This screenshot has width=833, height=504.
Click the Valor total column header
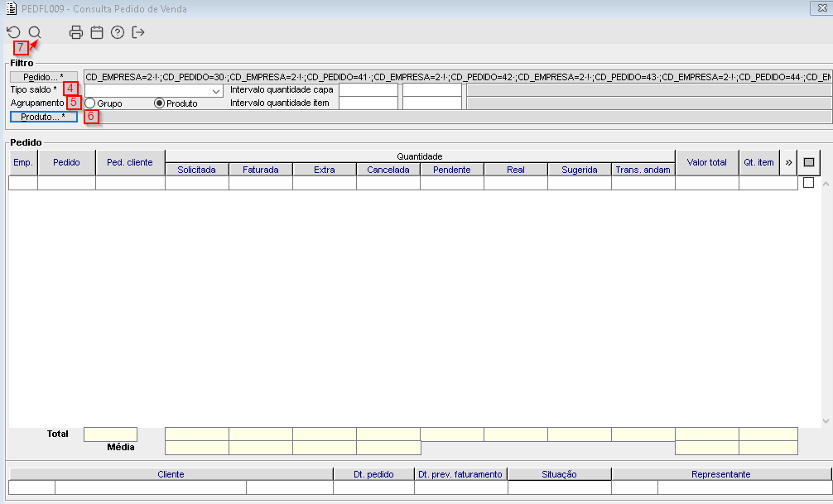click(706, 162)
